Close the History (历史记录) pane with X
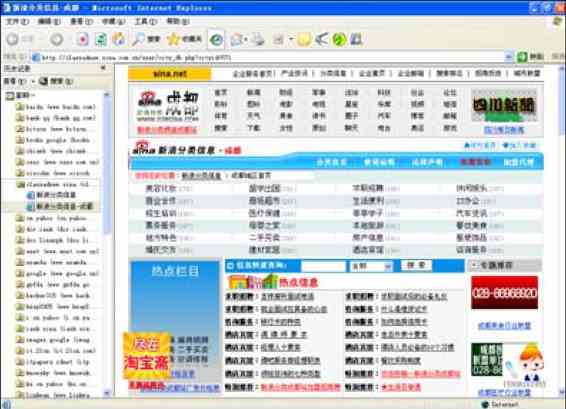 [x=103, y=68]
